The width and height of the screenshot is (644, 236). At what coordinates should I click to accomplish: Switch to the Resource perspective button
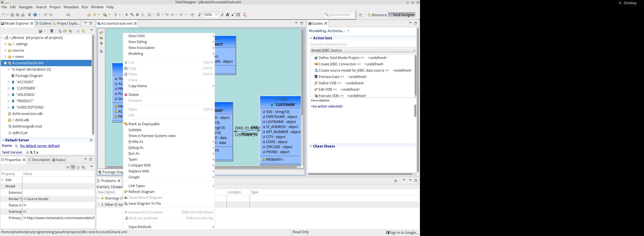(x=377, y=15)
